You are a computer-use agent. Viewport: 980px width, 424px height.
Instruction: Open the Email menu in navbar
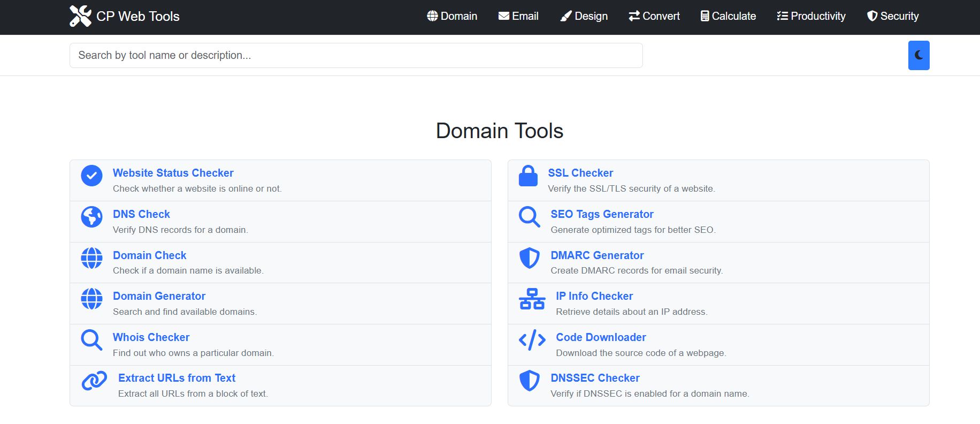(518, 16)
